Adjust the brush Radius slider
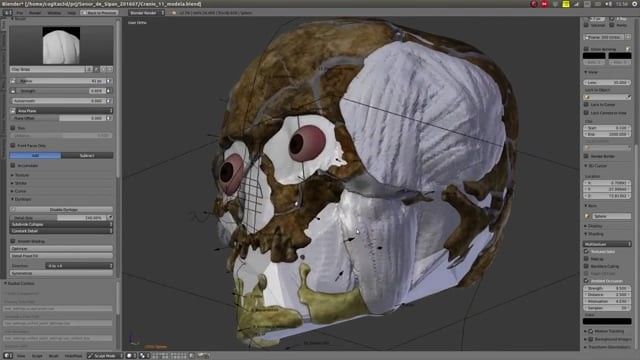 click(x=61, y=81)
